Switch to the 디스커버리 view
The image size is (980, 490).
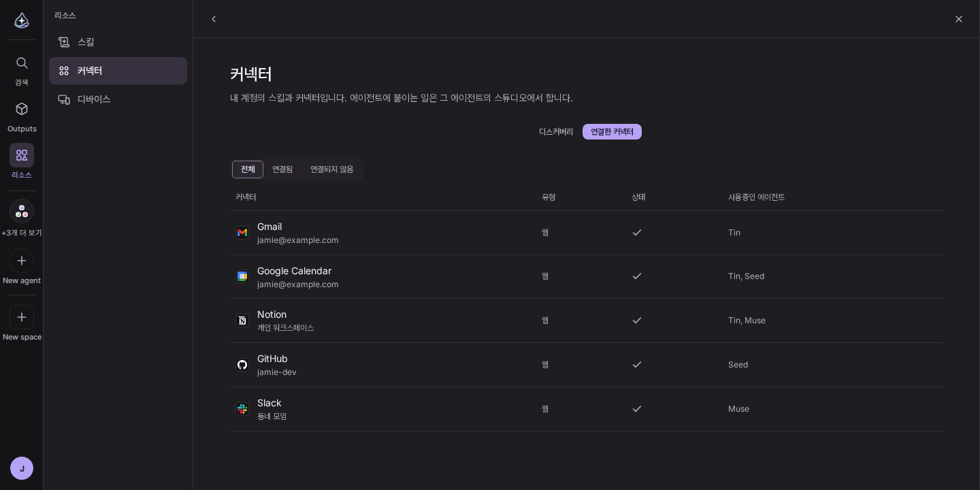556,132
